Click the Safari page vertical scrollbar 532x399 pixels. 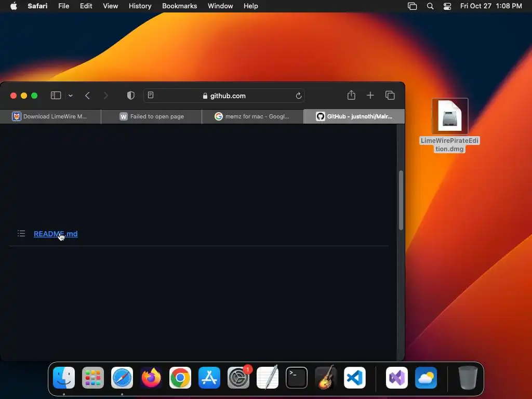[x=401, y=200]
